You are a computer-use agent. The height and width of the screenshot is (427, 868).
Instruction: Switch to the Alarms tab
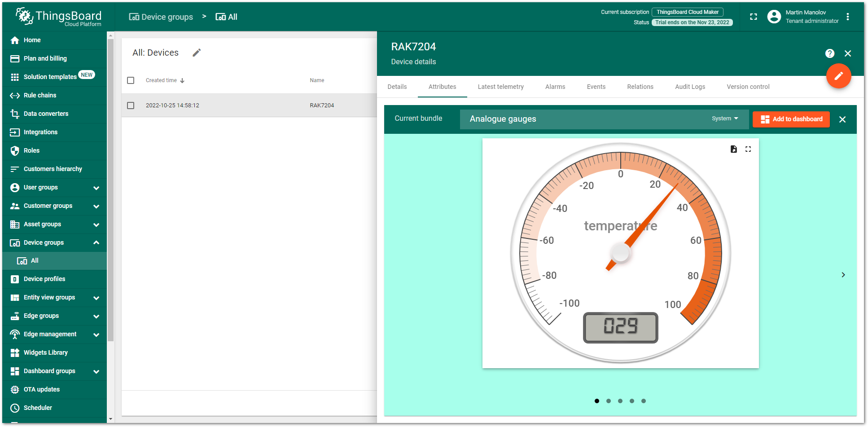tap(555, 87)
